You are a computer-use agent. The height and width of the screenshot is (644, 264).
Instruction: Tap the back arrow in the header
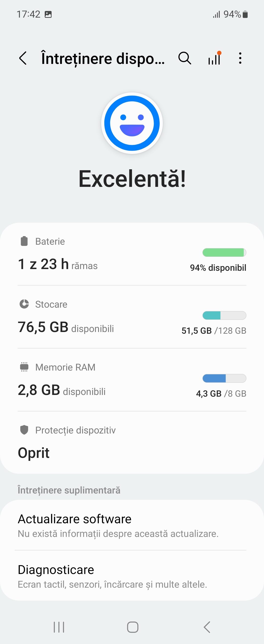point(23,58)
